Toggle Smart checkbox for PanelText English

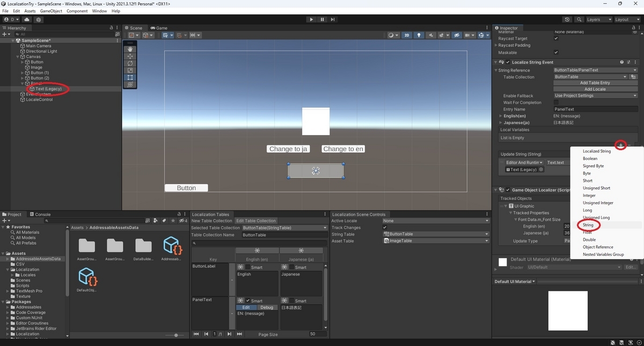point(247,301)
